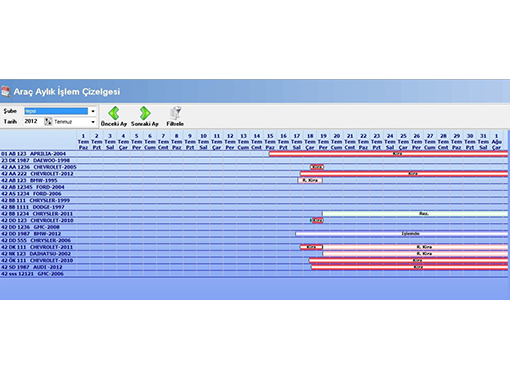This screenshot has width=510, height=380.
Task: Click the R. Kira bar for DAIHATSU-2002
Action: pyautogui.click(x=415, y=254)
